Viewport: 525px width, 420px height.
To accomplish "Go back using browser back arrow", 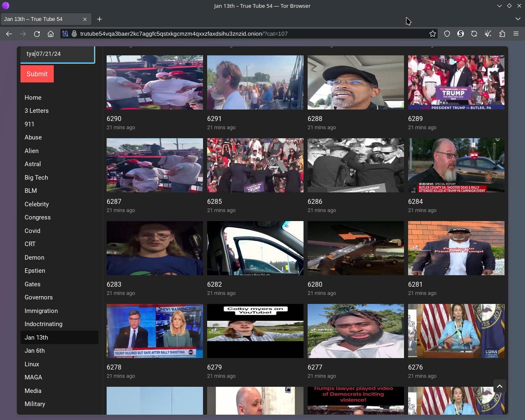I will (x=9, y=34).
